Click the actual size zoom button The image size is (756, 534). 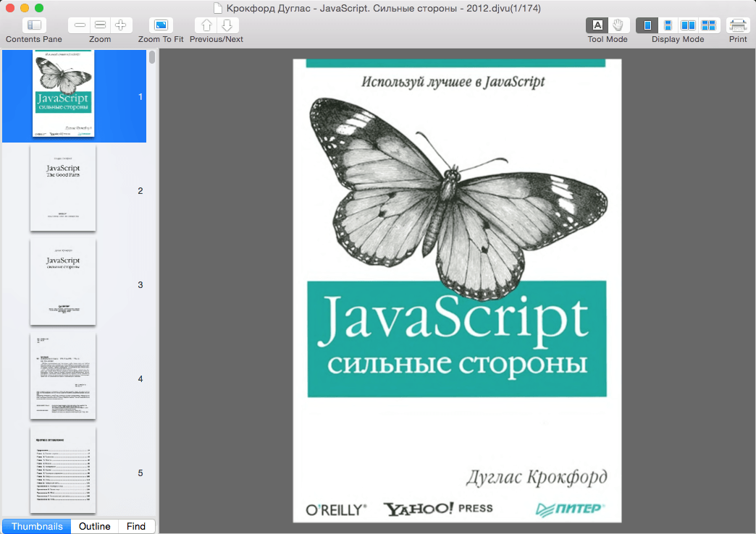pos(100,25)
